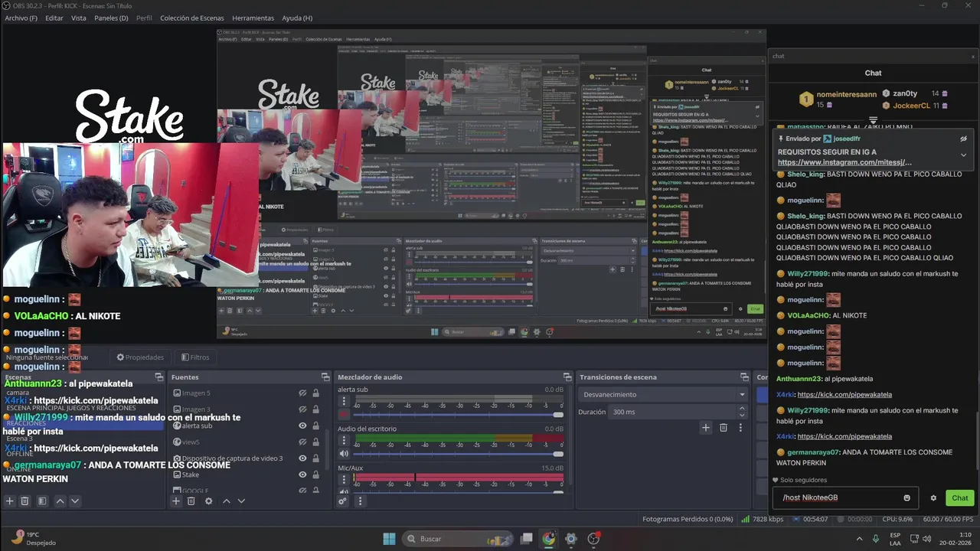
Task: Hide the Stake source
Action: [302, 474]
